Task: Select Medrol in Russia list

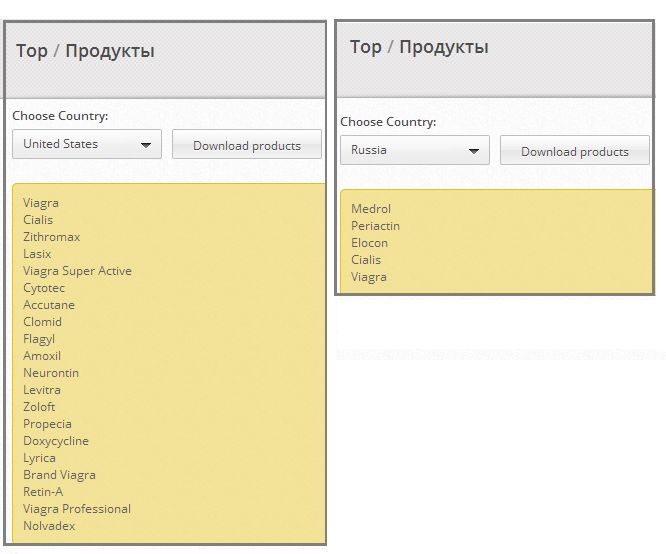Action: point(371,209)
